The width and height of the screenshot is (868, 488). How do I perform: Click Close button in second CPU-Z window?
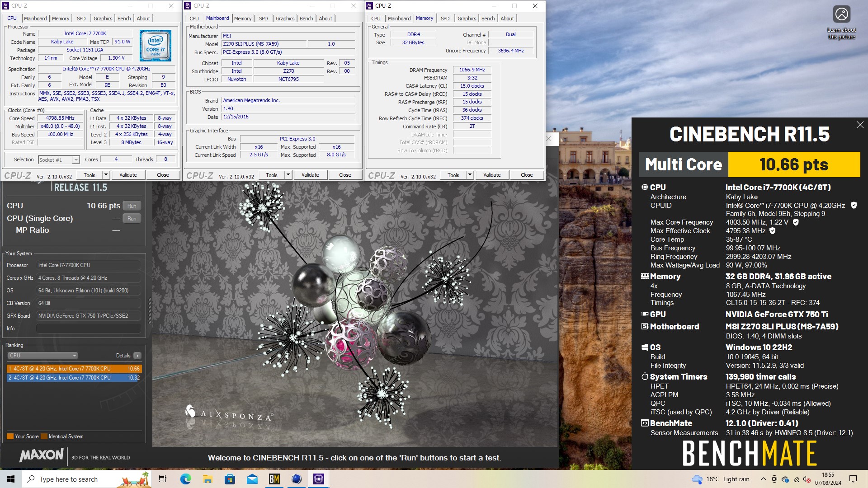pos(345,175)
